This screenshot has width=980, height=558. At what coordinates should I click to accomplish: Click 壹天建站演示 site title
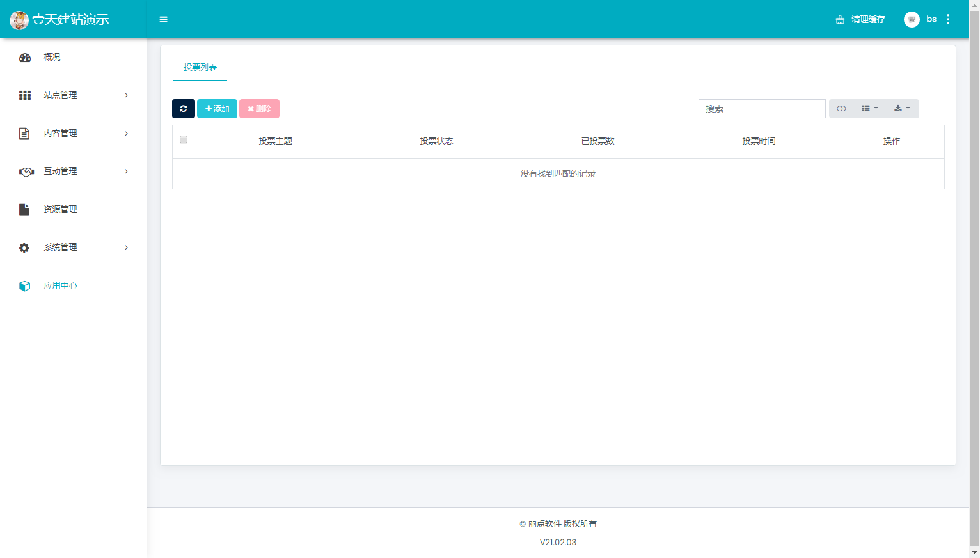pos(70,20)
